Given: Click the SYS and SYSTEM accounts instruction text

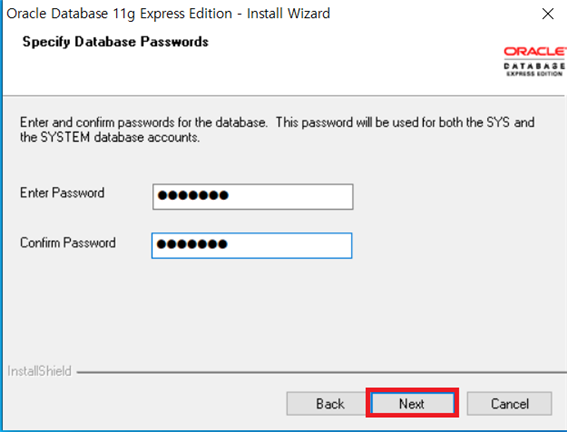Looking at the screenshot, I should [x=277, y=130].
